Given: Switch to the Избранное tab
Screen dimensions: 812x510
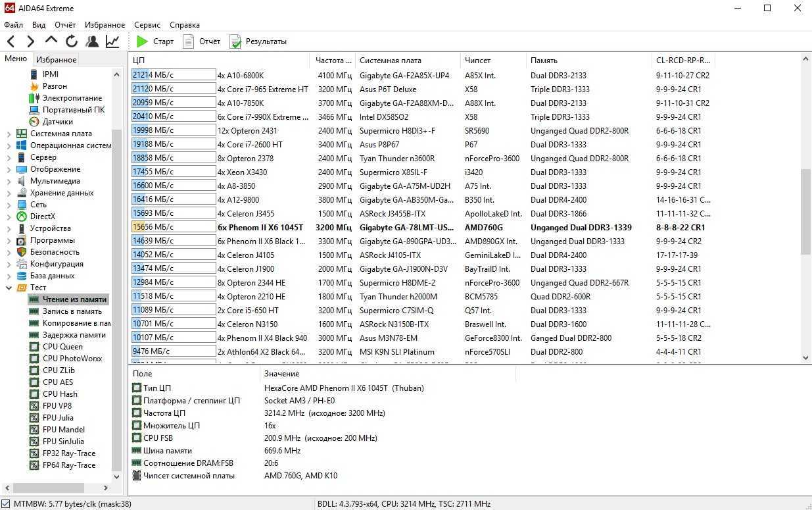Looking at the screenshot, I should click(x=56, y=59).
